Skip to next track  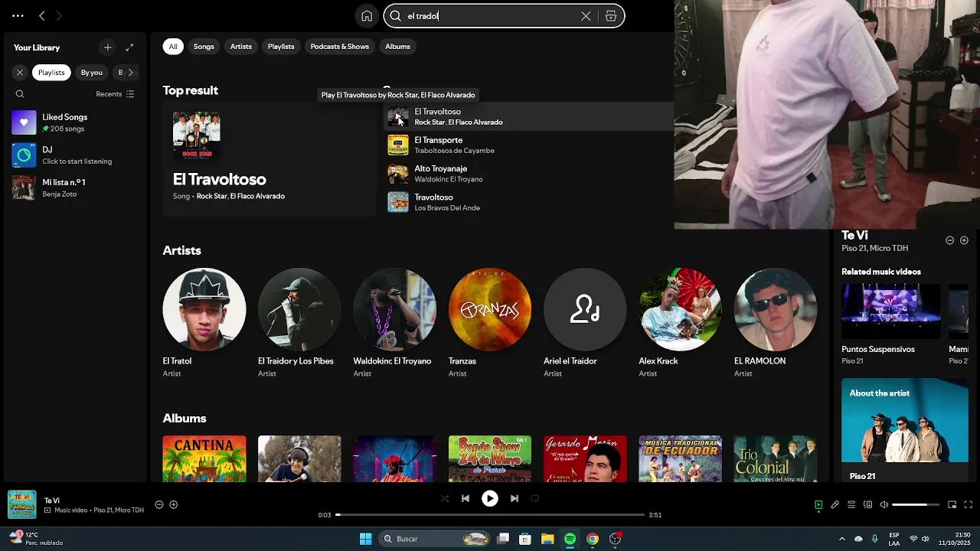click(x=514, y=498)
